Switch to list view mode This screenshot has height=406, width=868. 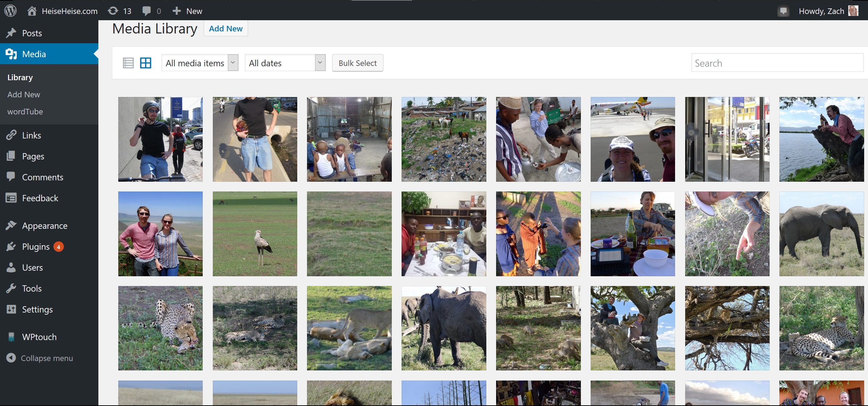pos(128,63)
